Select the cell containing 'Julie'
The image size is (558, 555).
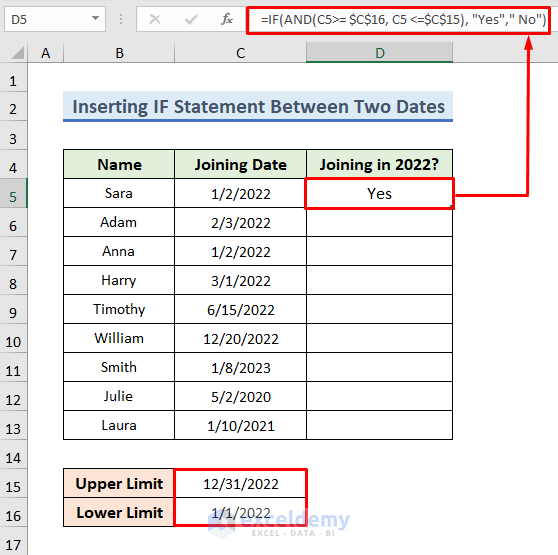119,396
